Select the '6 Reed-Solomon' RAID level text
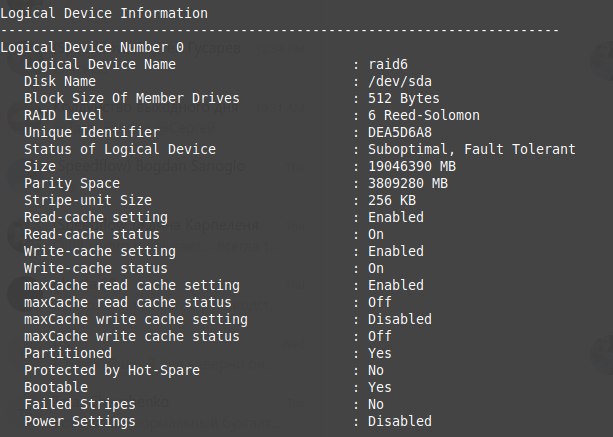This screenshot has height=437, width=613. point(424,115)
